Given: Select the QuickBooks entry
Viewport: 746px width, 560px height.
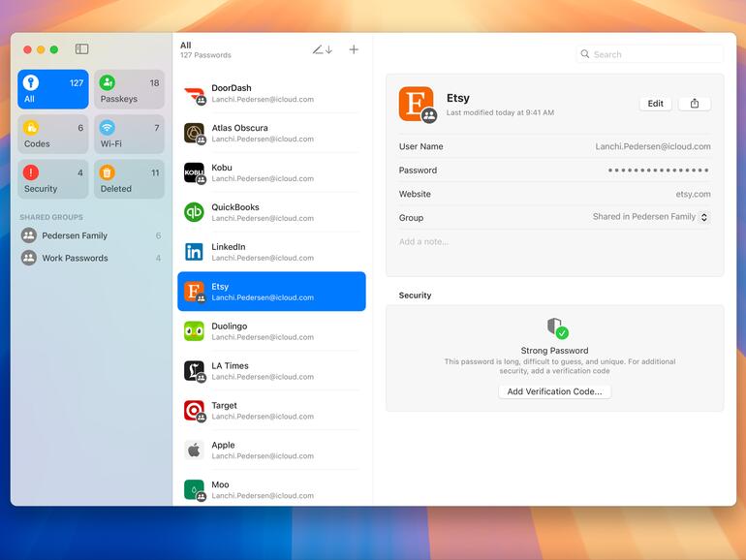Looking at the screenshot, I should point(271,212).
